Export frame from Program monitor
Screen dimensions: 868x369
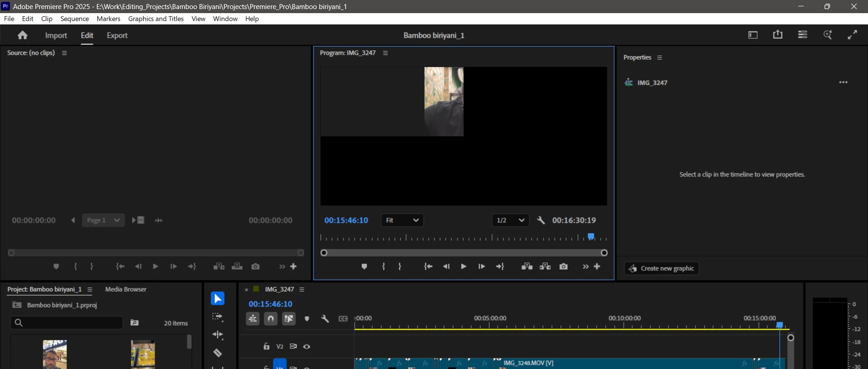pos(564,267)
